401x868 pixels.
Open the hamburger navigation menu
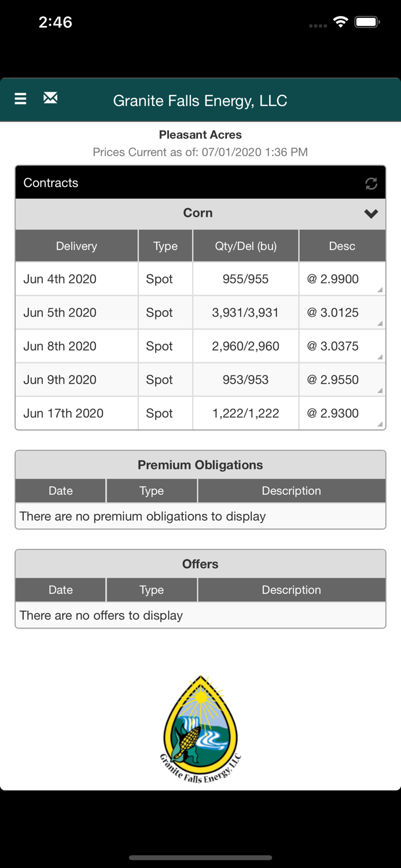click(20, 99)
